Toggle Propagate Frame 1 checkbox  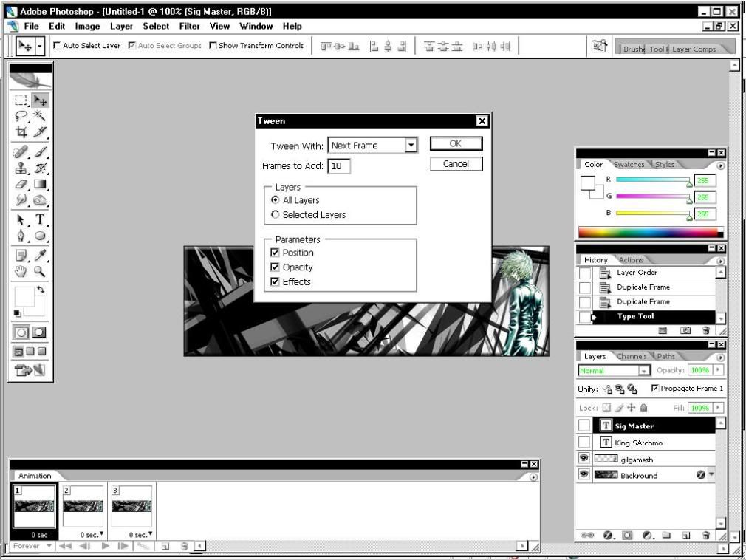pyautogui.click(x=655, y=389)
